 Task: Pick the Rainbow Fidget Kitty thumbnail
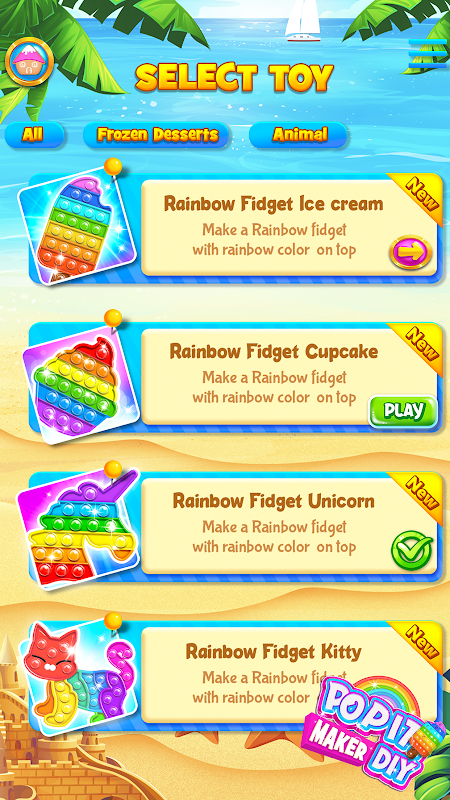tap(78, 677)
